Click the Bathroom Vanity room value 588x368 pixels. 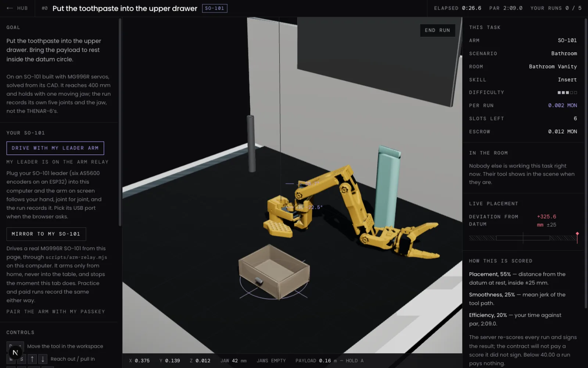point(553,66)
